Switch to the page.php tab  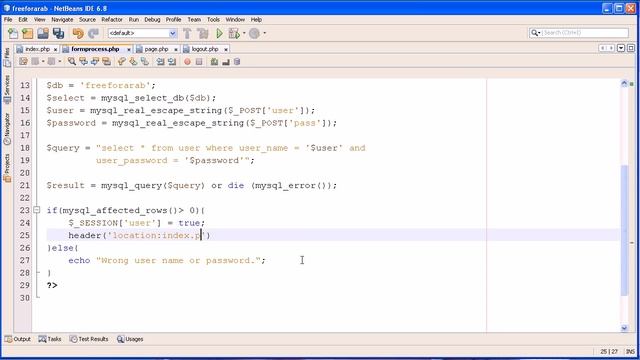156,49
